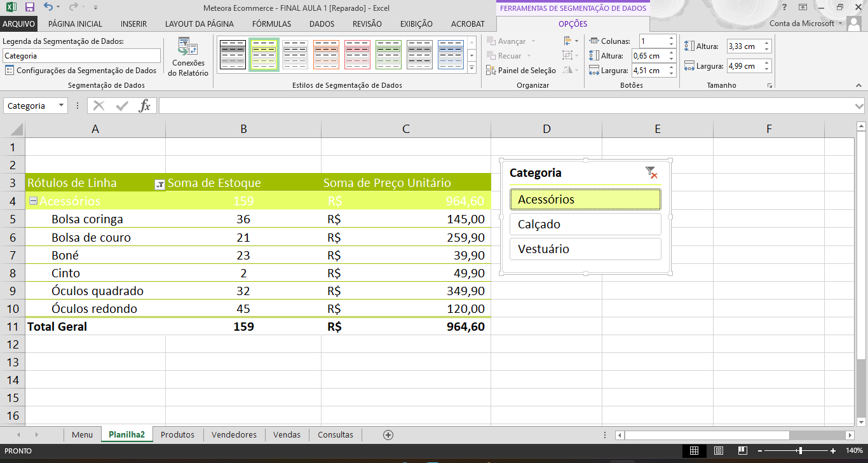Switch to Normal view in status bar
This screenshot has height=463, width=868.
pyautogui.click(x=694, y=451)
